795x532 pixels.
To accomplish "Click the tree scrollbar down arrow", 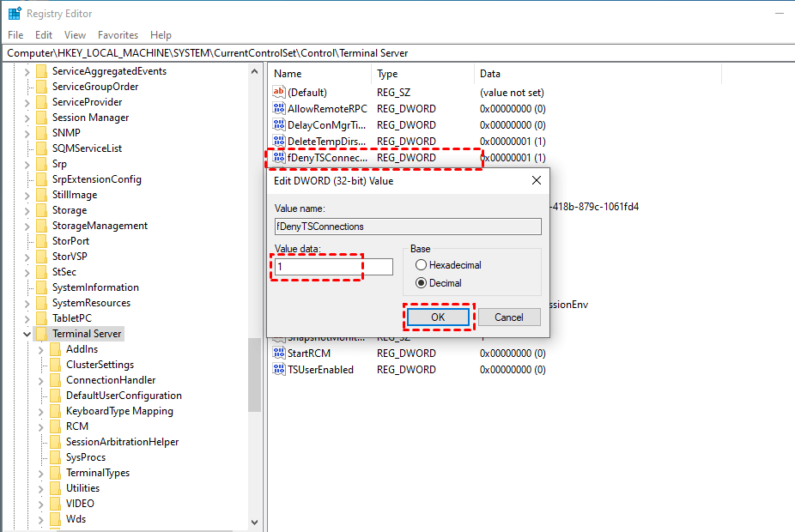I will [x=255, y=523].
